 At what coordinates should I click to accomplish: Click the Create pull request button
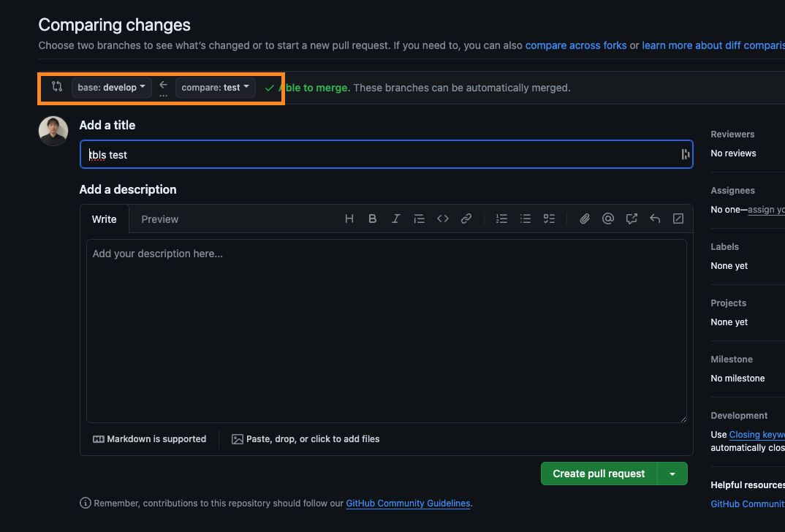pos(599,474)
